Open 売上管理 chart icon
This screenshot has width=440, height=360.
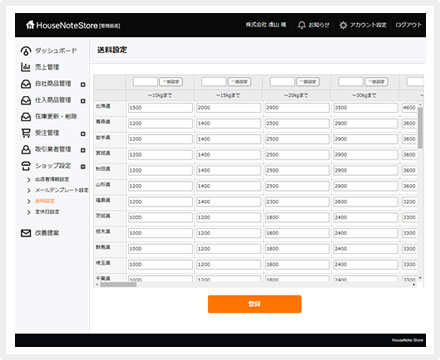click(26, 67)
